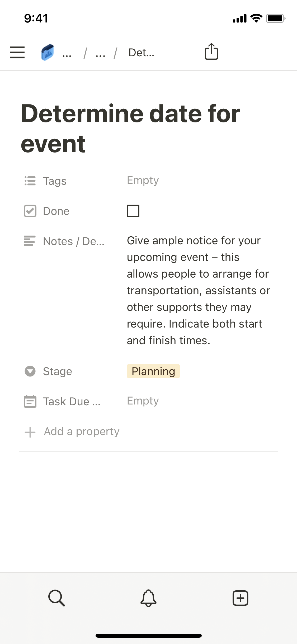Tap the Det... breadcrumb title
This screenshot has width=297, height=644.
point(141,53)
